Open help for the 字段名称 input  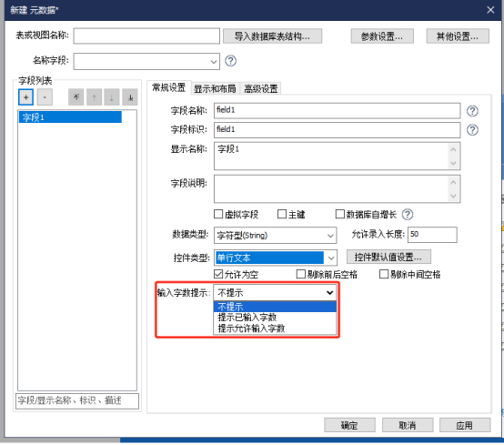click(x=472, y=111)
